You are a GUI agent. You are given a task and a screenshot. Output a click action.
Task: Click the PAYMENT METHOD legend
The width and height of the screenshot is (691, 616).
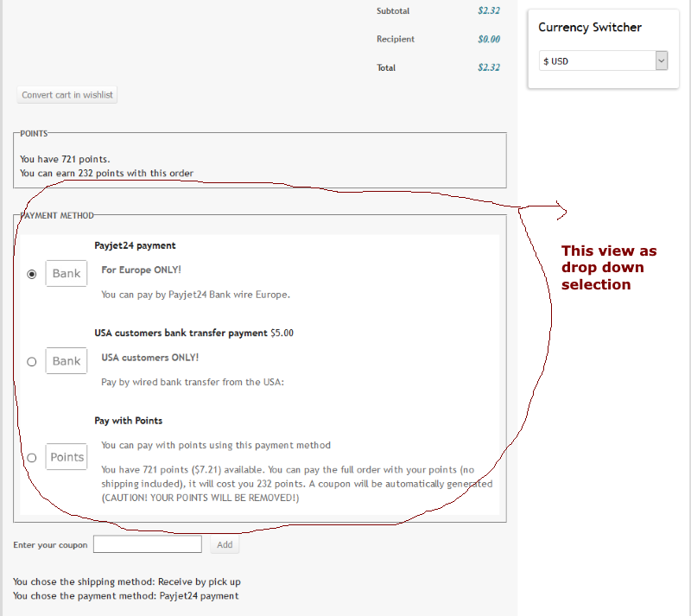57,216
